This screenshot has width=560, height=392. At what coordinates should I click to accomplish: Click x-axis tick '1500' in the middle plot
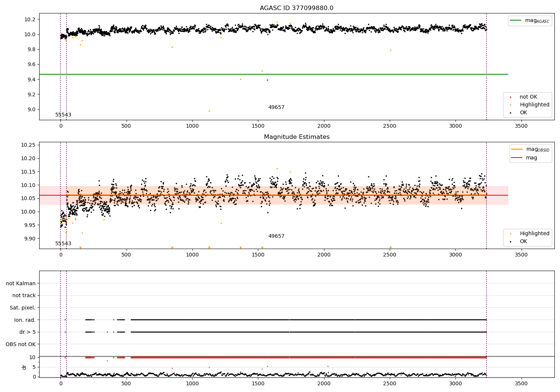(x=258, y=255)
